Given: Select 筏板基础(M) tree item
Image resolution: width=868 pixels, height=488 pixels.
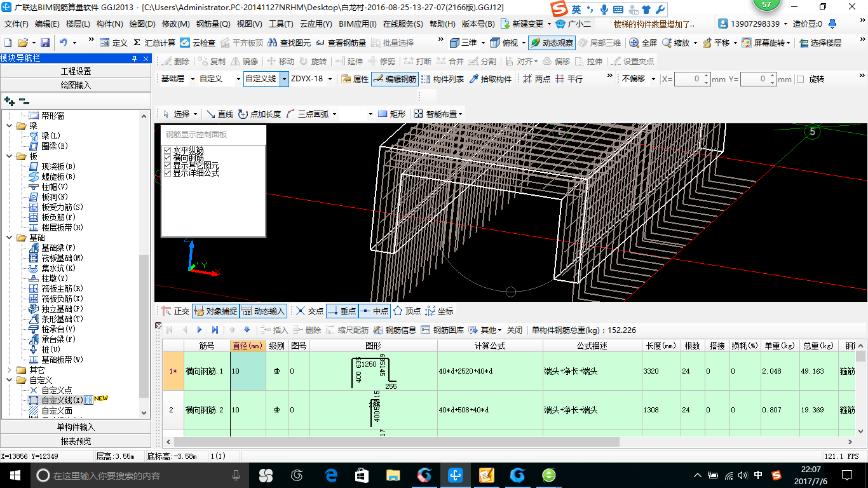Looking at the screenshot, I should point(62,258).
